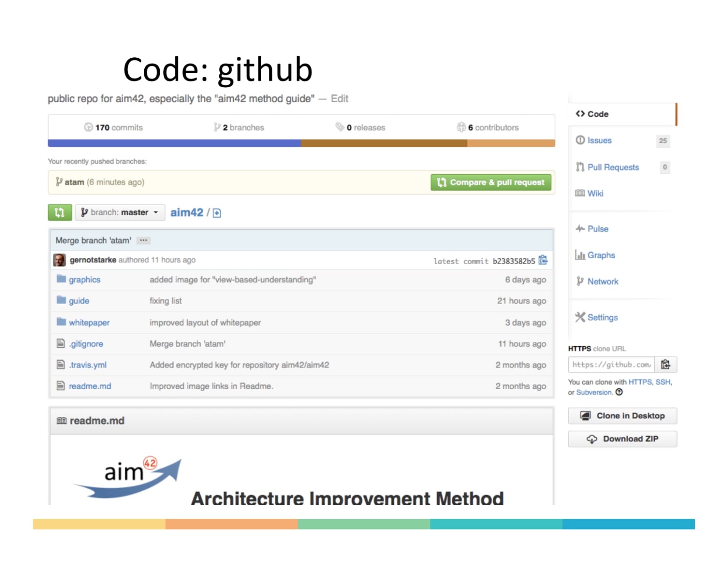Open the Pulse tab label
This screenshot has width=728, height=562.
click(x=598, y=229)
